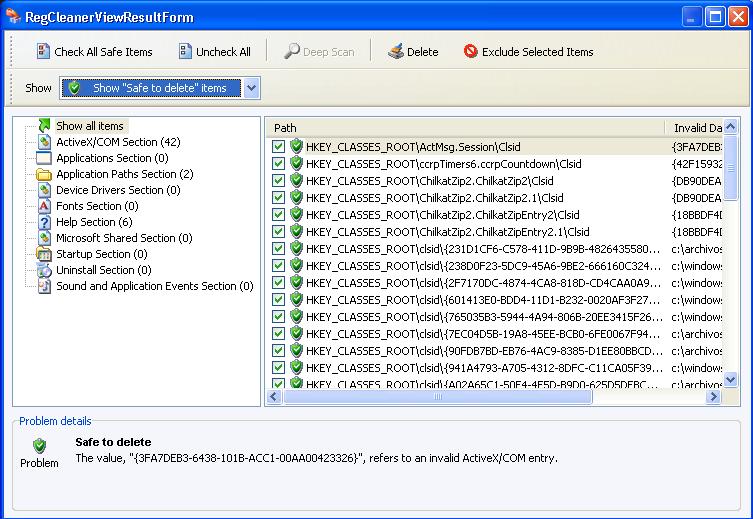Select Help Section (6) in tree
Image resolution: width=753 pixels, height=519 pixels.
[x=94, y=222]
